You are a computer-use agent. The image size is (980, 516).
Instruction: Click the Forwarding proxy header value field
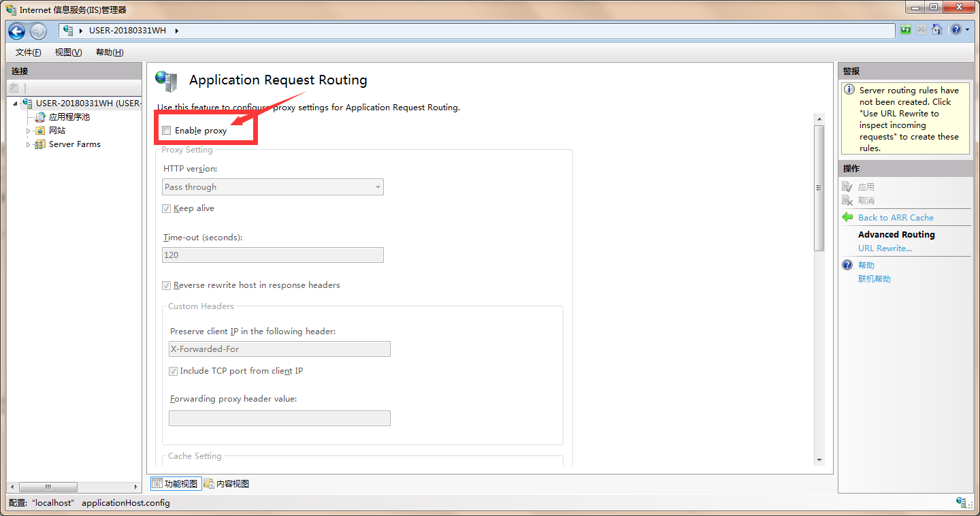tap(280, 418)
